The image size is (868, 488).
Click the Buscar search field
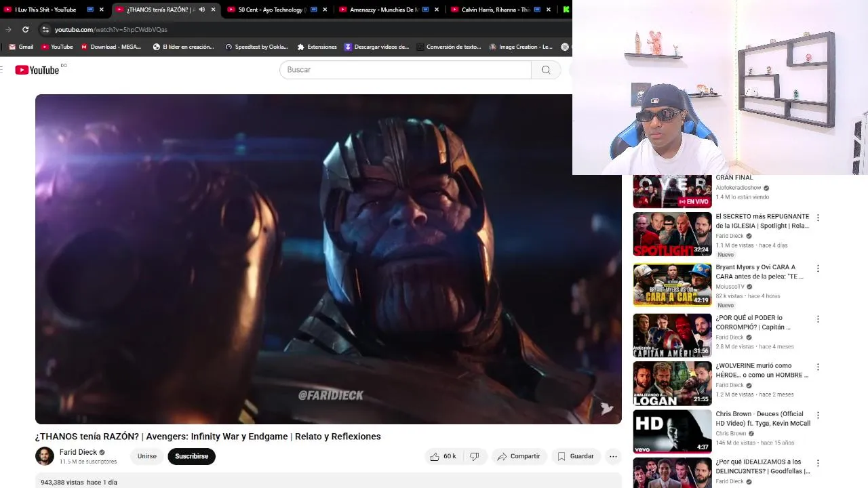(x=406, y=70)
